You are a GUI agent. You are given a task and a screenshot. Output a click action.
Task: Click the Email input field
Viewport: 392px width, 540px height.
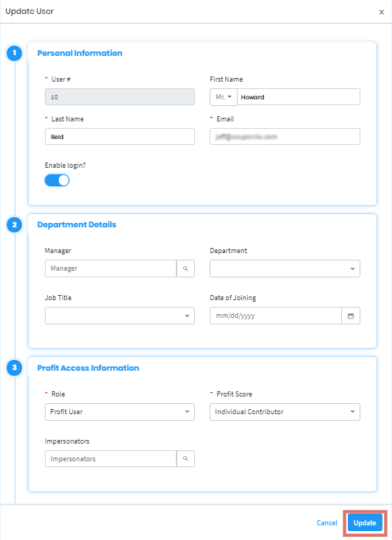(285, 137)
